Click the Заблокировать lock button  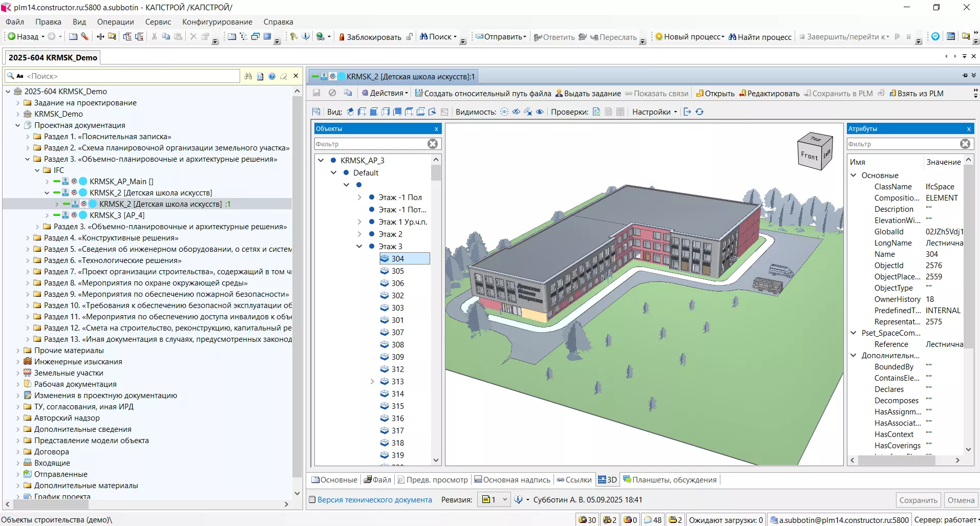pyautogui.click(x=370, y=37)
